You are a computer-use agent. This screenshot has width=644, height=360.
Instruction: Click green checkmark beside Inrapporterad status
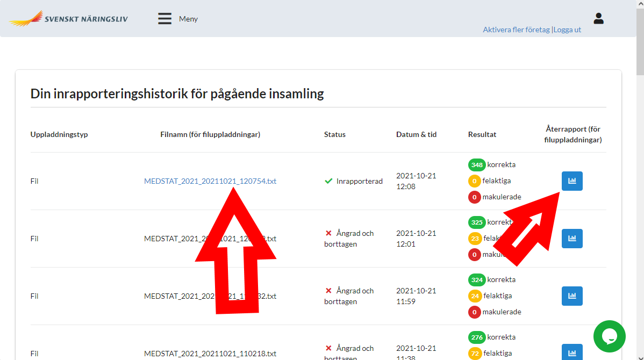click(328, 181)
